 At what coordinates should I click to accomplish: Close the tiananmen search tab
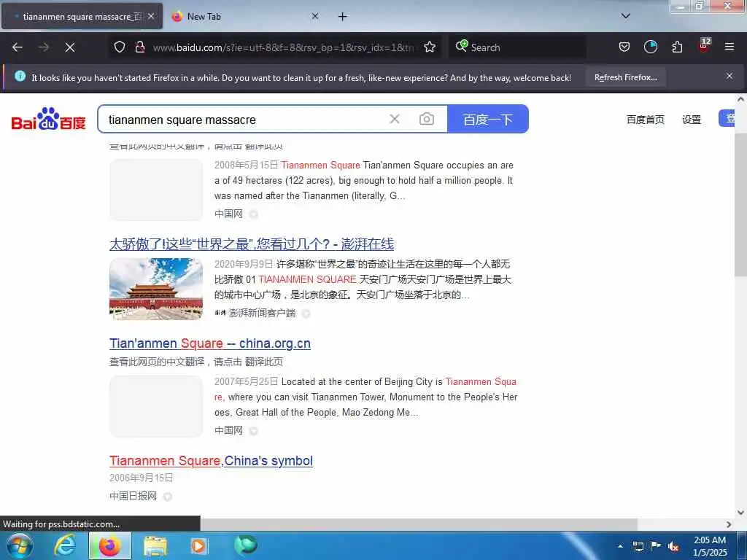click(x=151, y=16)
